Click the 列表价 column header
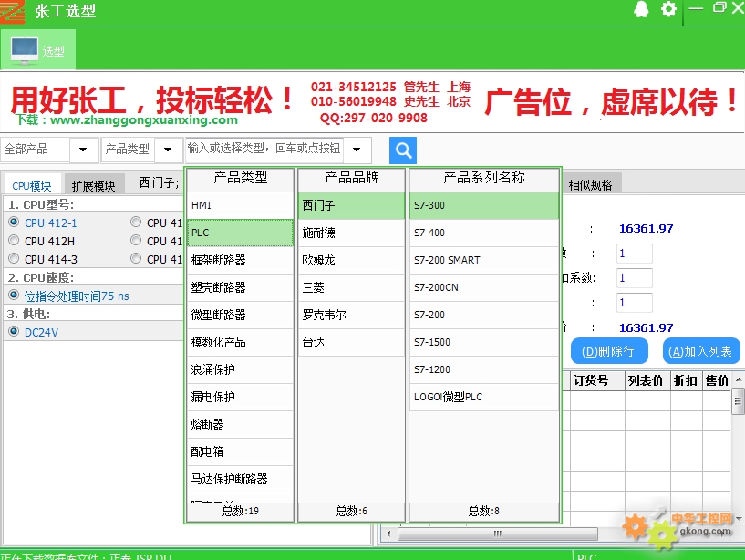 pyautogui.click(x=647, y=380)
